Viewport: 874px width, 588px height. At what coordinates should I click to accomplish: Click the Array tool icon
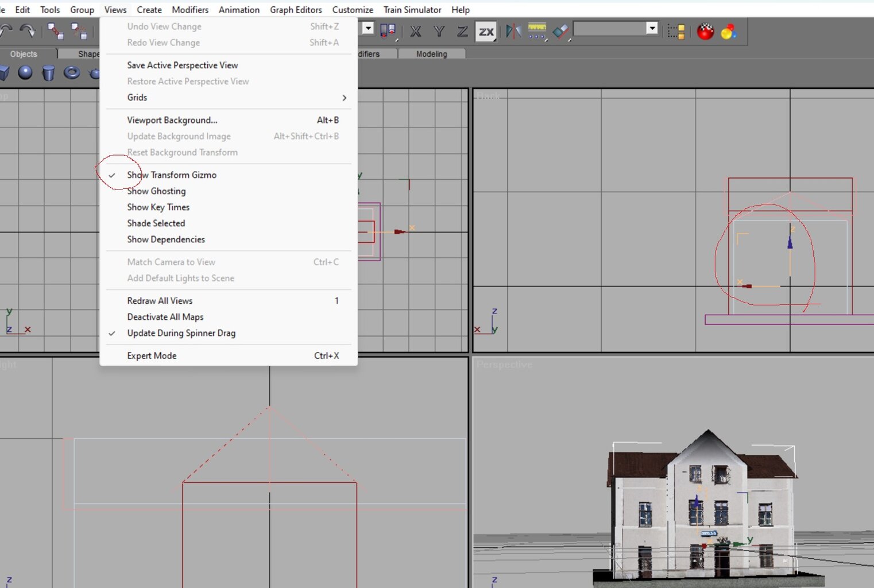tap(537, 32)
